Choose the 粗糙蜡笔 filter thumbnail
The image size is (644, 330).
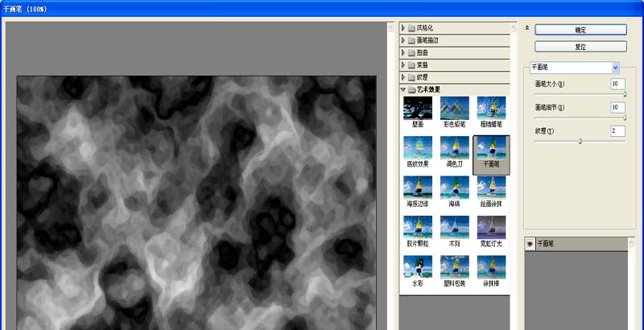[x=491, y=108]
